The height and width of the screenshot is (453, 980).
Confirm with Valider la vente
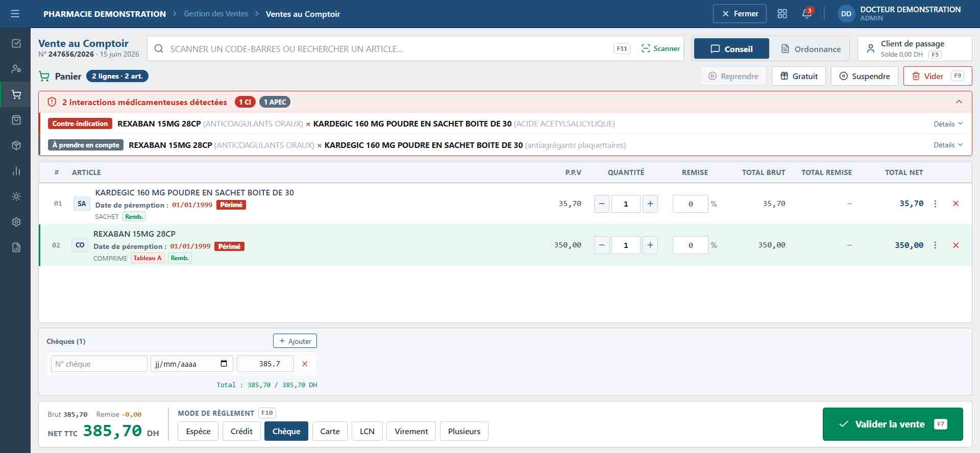[x=893, y=424]
